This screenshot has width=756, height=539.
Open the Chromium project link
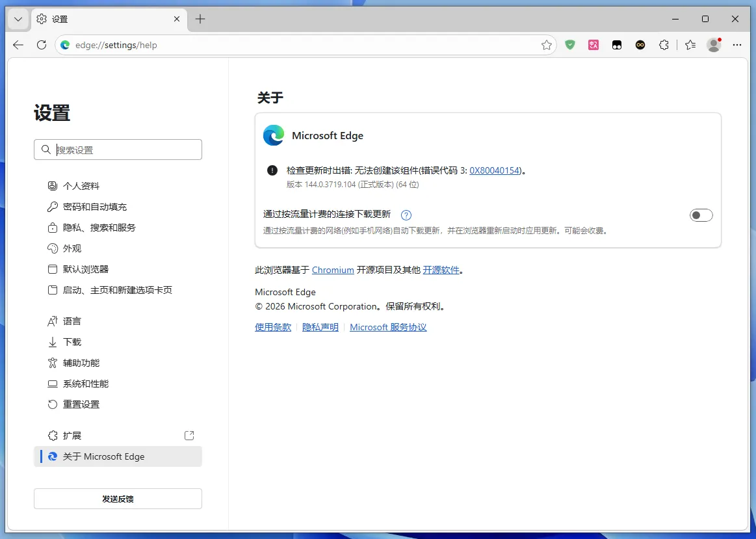333,269
